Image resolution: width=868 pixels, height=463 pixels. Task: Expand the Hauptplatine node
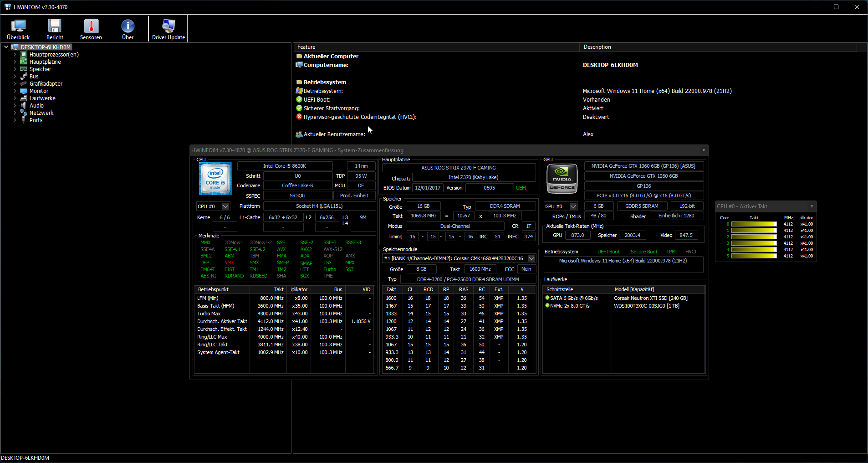click(x=15, y=62)
